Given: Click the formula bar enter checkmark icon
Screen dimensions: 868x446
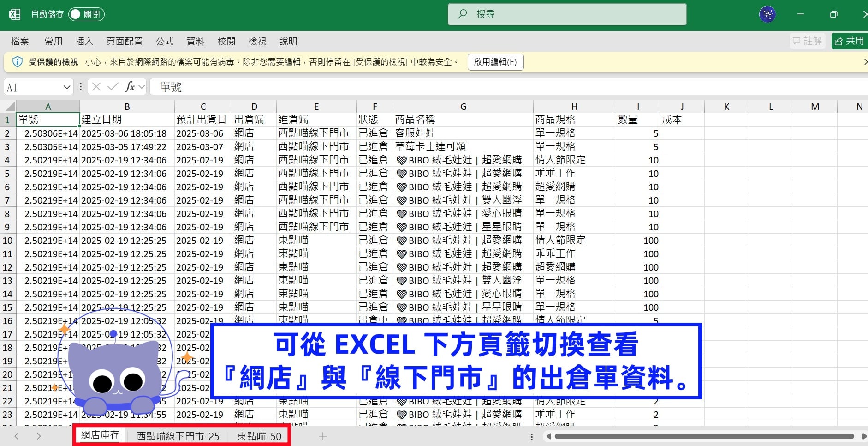Looking at the screenshot, I should coord(113,87).
